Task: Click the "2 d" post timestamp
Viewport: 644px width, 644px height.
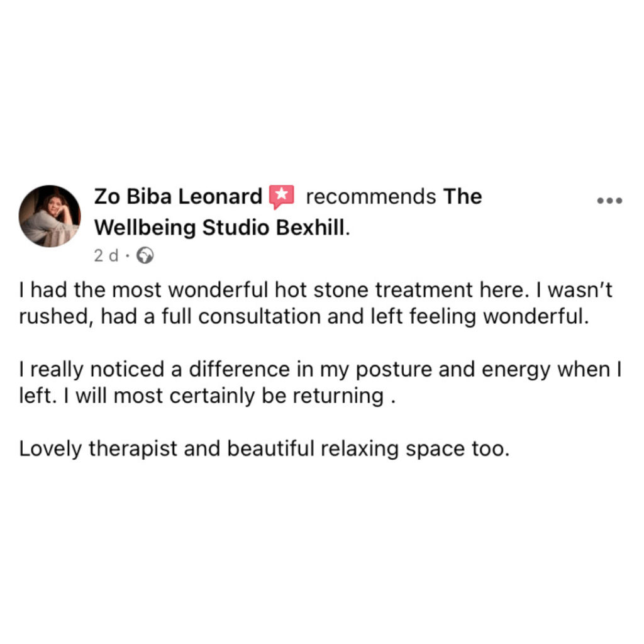Action: click(x=106, y=256)
